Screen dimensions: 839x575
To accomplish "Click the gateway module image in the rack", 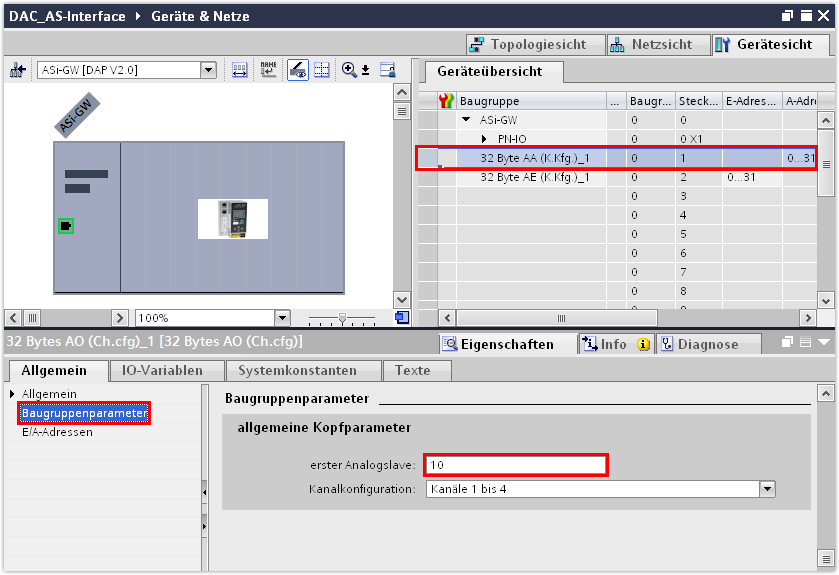I will tap(232, 218).
